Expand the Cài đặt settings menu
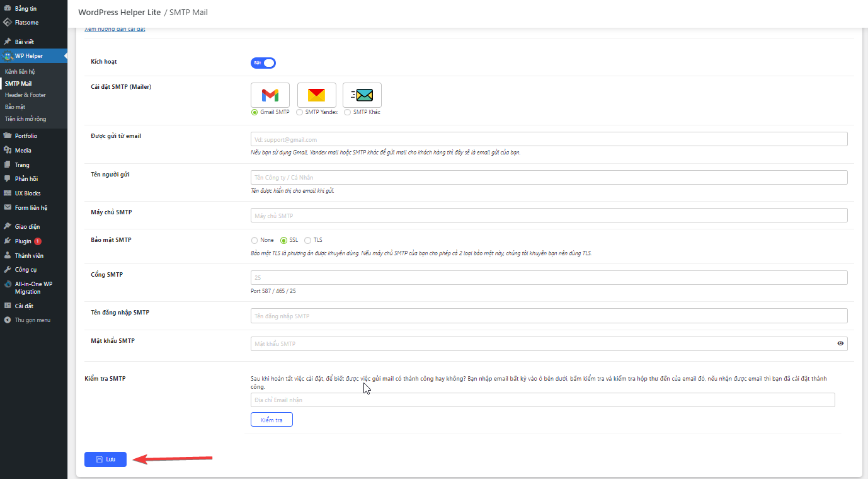Image resolution: width=868 pixels, height=479 pixels. tap(24, 306)
